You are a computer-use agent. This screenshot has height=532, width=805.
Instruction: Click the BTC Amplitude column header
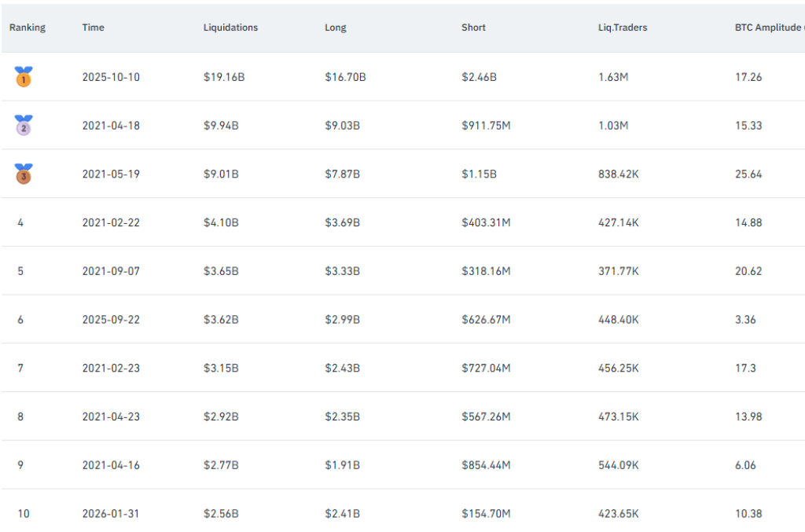[x=767, y=28]
